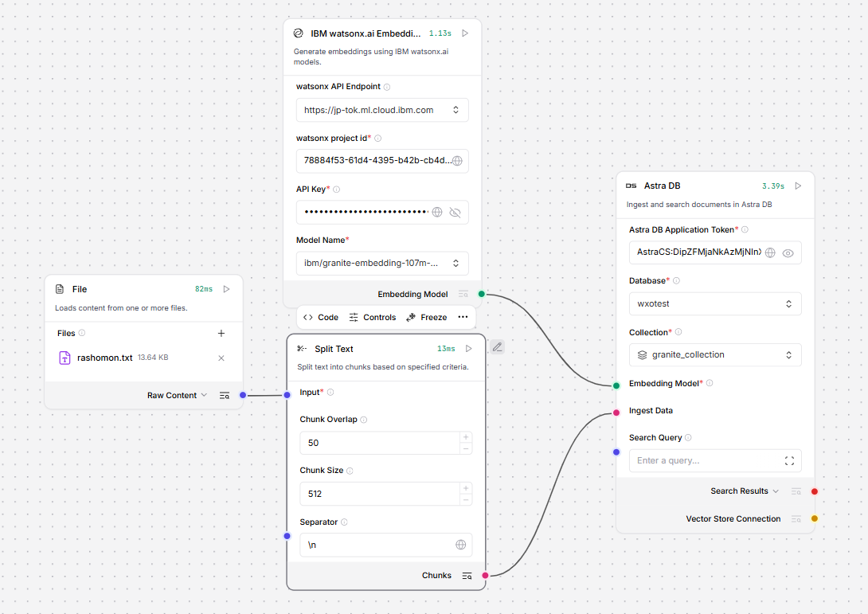Click the Search Query input field

coord(715,460)
